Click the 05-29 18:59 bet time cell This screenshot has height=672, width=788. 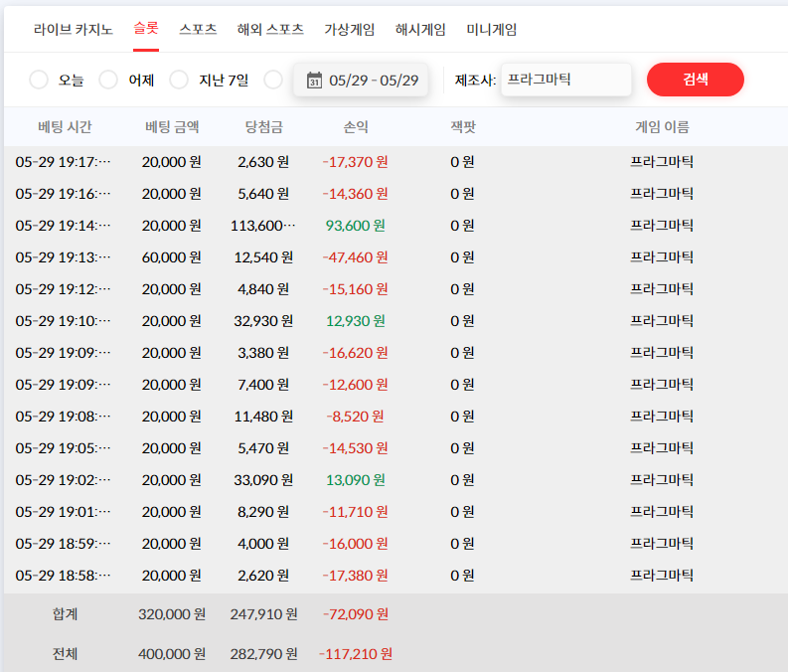click(64, 544)
